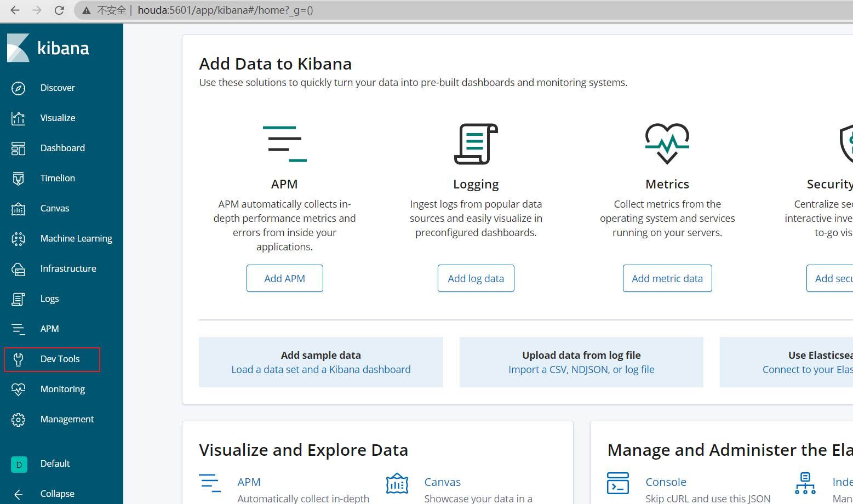The width and height of the screenshot is (853, 504).
Task: Open Discover via its compass icon
Action: pos(18,88)
